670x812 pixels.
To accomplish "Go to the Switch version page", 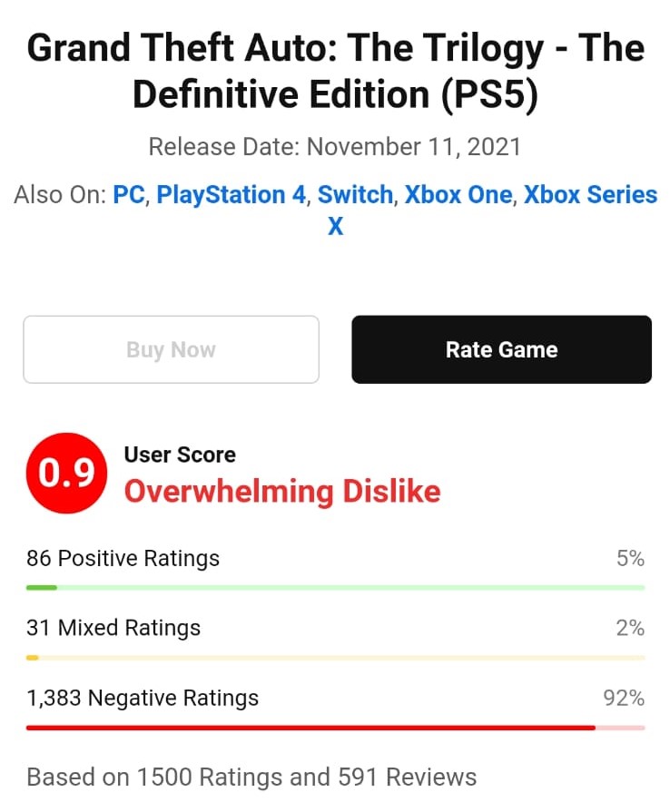I will click(355, 195).
